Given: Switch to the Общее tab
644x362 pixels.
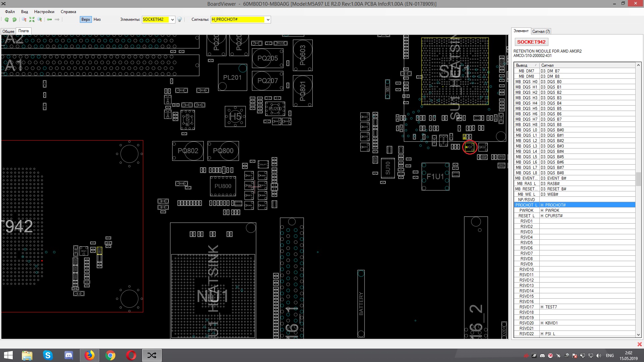Looking at the screenshot, I should click(8, 31).
